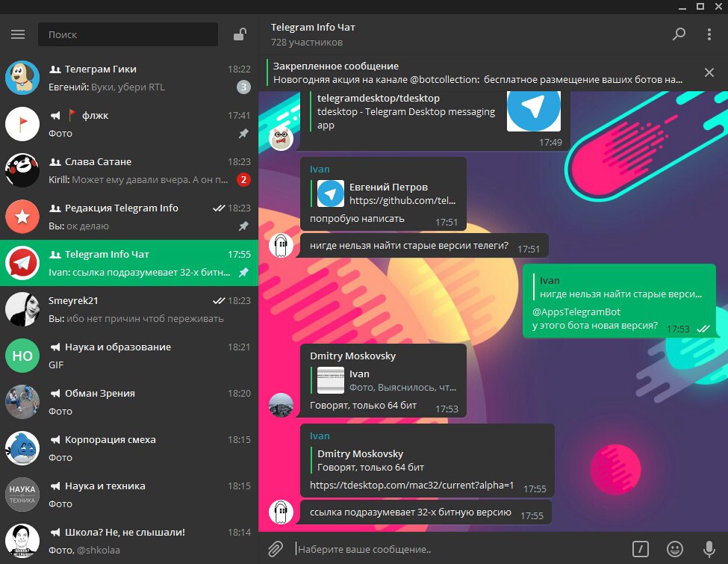Click the Обман Зрения avatar
The width and height of the screenshot is (728, 564).
pyautogui.click(x=22, y=402)
